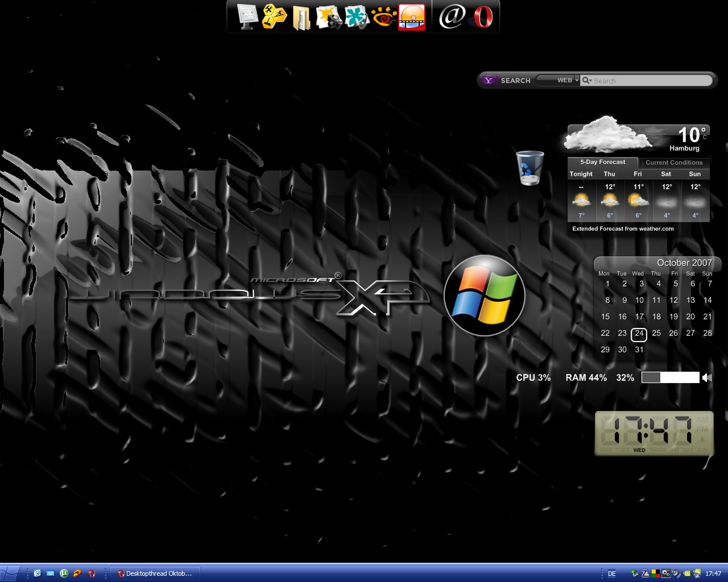
Task: Launch the teal flower dock icon
Action: (357, 17)
